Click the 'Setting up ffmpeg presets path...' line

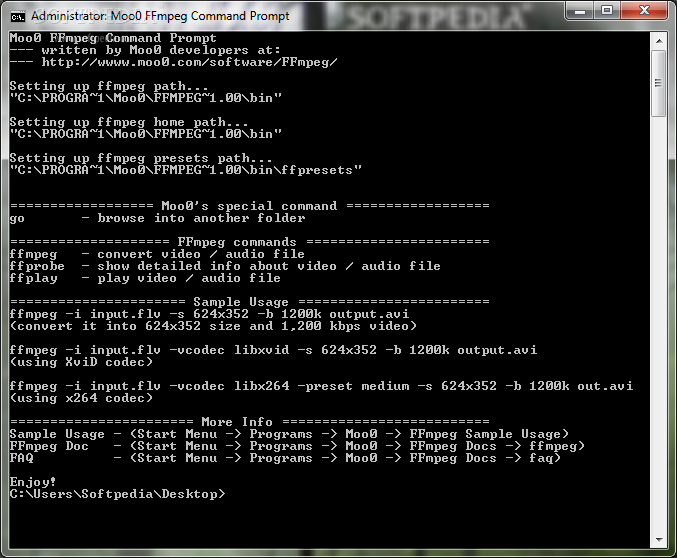(141, 158)
